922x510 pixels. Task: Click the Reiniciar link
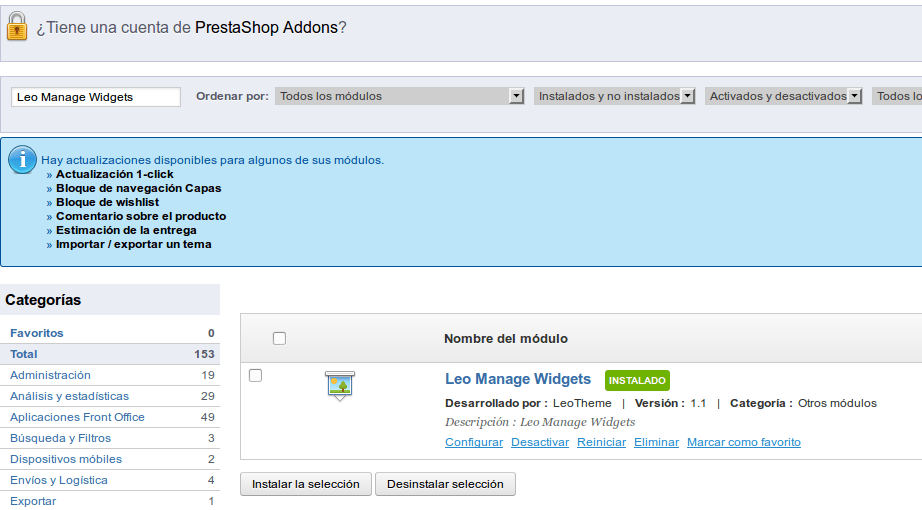601,442
